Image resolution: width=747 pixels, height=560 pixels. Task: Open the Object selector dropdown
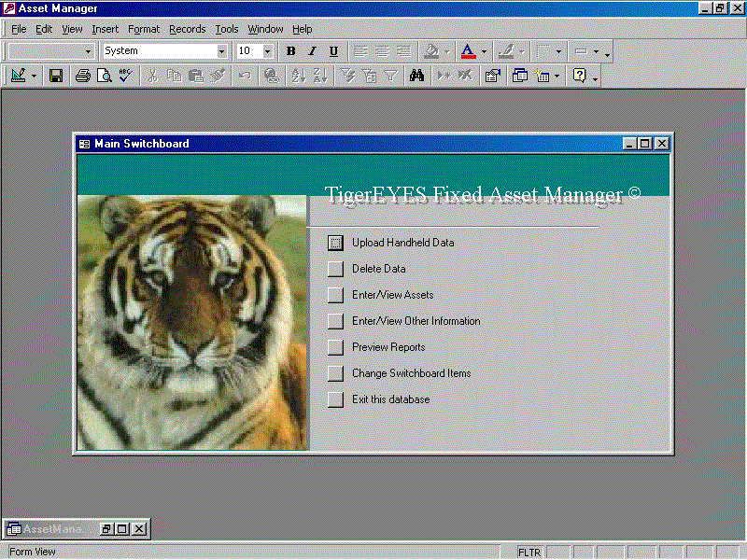coord(88,51)
